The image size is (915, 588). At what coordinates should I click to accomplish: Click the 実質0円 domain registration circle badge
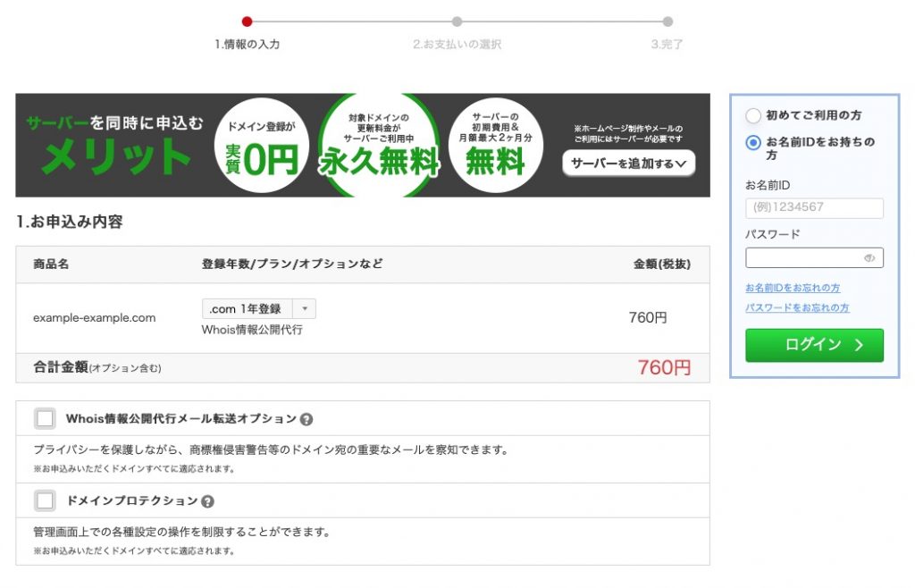262,146
